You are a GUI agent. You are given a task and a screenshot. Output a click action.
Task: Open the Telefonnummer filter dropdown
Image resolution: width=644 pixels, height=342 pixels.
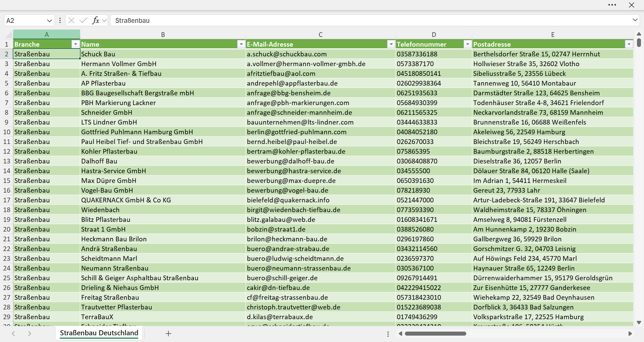467,44
